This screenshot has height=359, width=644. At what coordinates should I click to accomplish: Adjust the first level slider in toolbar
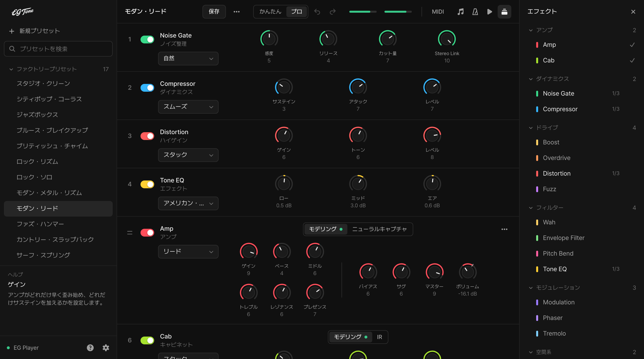click(x=363, y=11)
